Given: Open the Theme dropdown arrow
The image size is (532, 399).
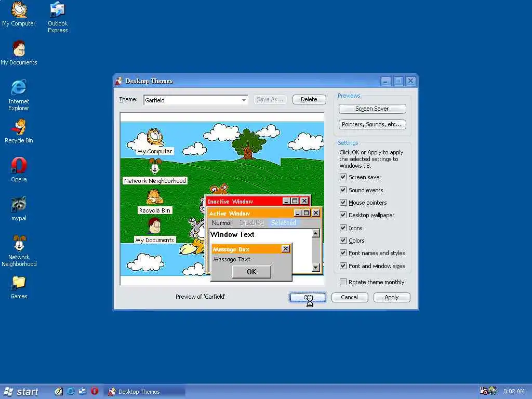Looking at the screenshot, I should click(x=244, y=100).
